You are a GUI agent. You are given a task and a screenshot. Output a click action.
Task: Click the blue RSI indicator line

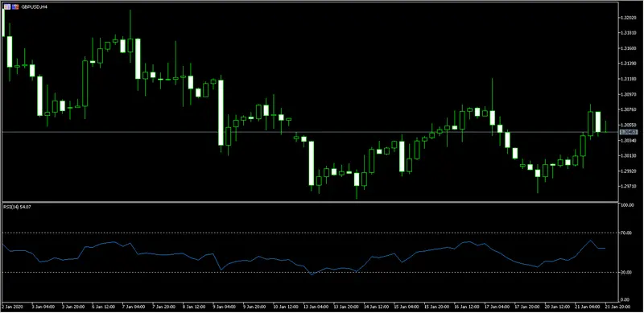(263, 258)
